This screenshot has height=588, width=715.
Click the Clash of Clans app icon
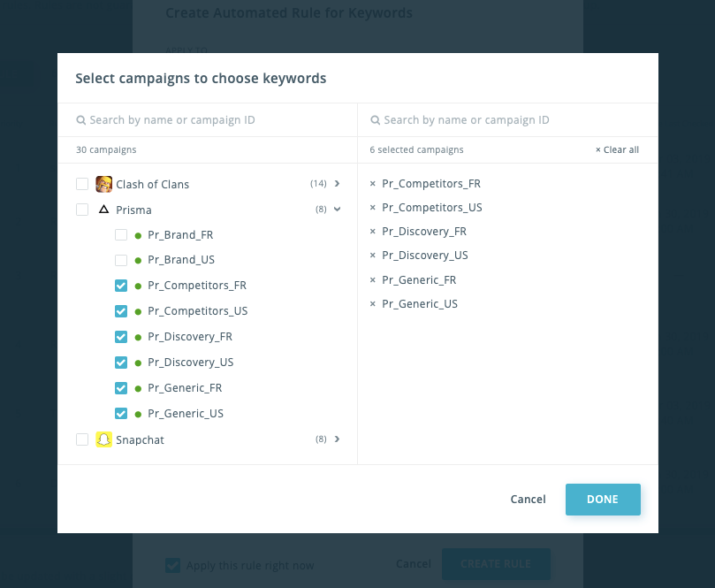104,184
